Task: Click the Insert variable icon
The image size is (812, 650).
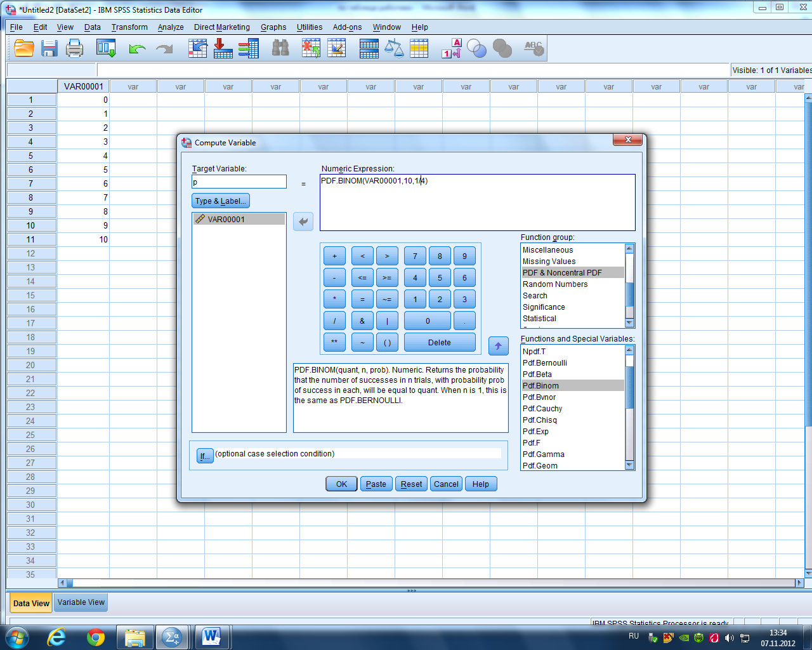Action: click(336, 48)
